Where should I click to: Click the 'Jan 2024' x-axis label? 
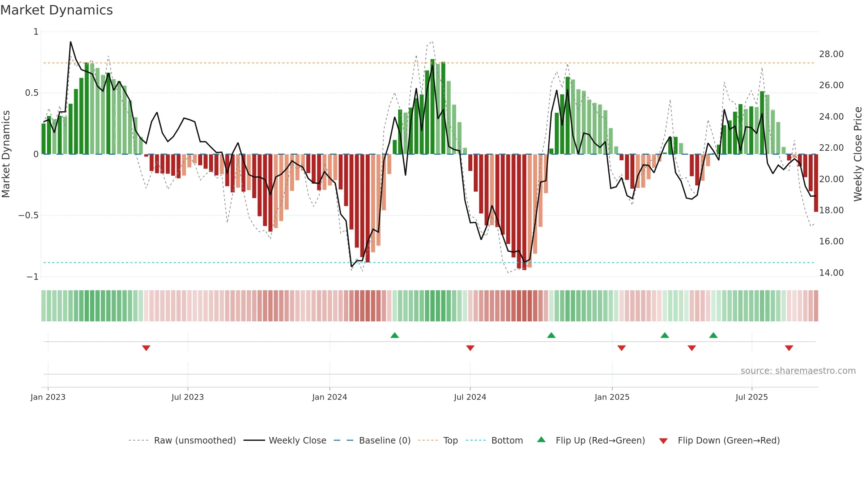click(x=330, y=397)
